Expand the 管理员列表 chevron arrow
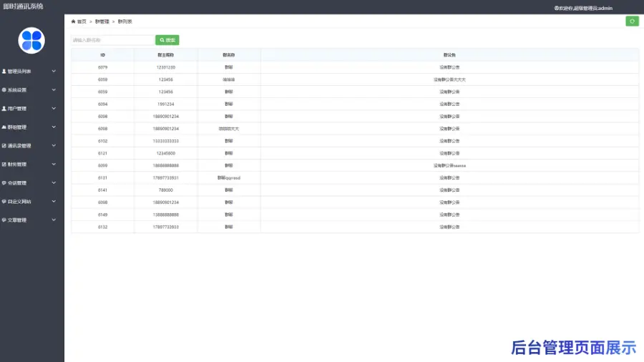The height and width of the screenshot is (362, 644). [54, 72]
